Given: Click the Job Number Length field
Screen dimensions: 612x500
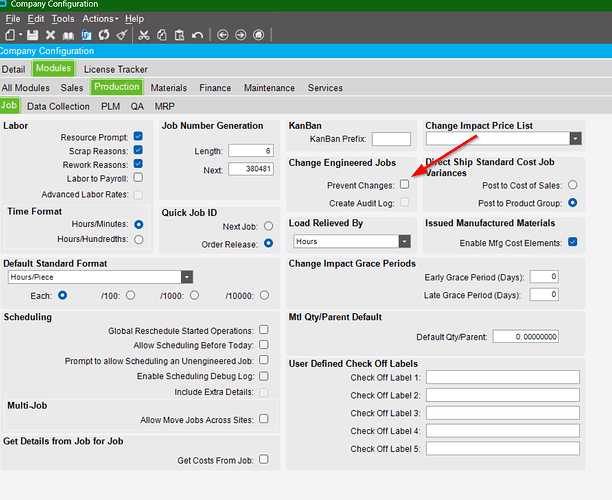Looking at the screenshot, I should point(251,151).
